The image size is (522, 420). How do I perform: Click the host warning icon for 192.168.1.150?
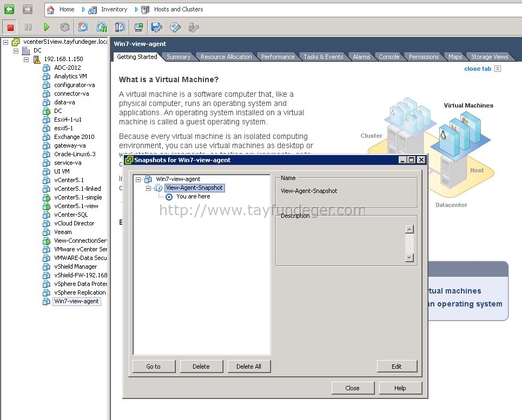pyautogui.click(x=37, y=59)
